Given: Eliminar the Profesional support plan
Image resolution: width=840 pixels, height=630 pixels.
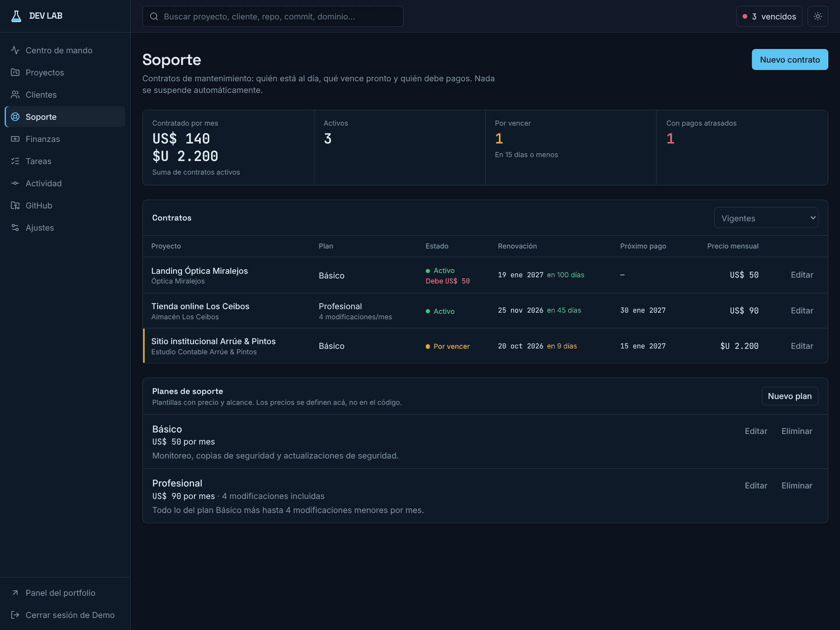Looking at the screenshot, I should (x=796, y=486).
